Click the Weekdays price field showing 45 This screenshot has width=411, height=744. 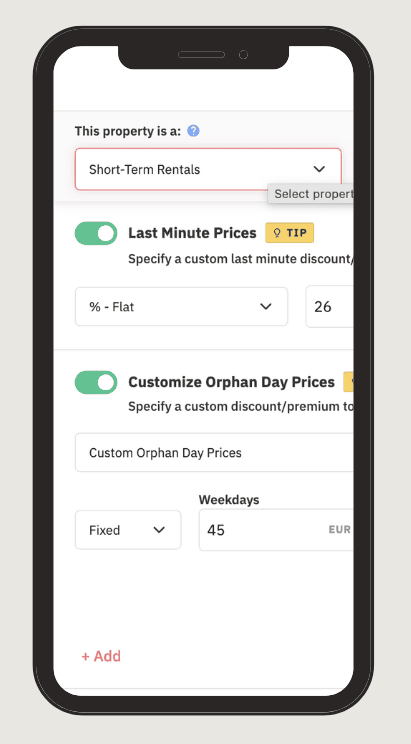[276, 530]
